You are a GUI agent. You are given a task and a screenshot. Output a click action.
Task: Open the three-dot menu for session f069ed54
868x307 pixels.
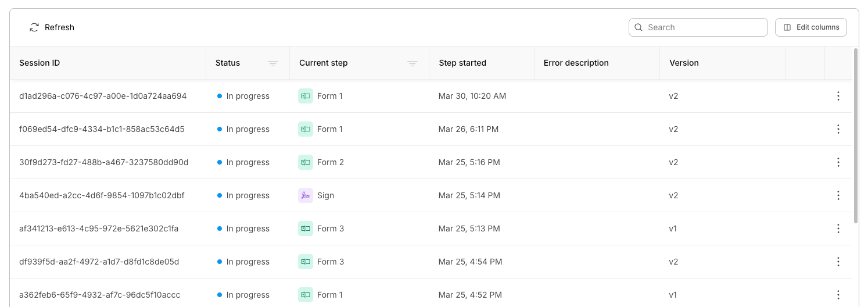838,129
